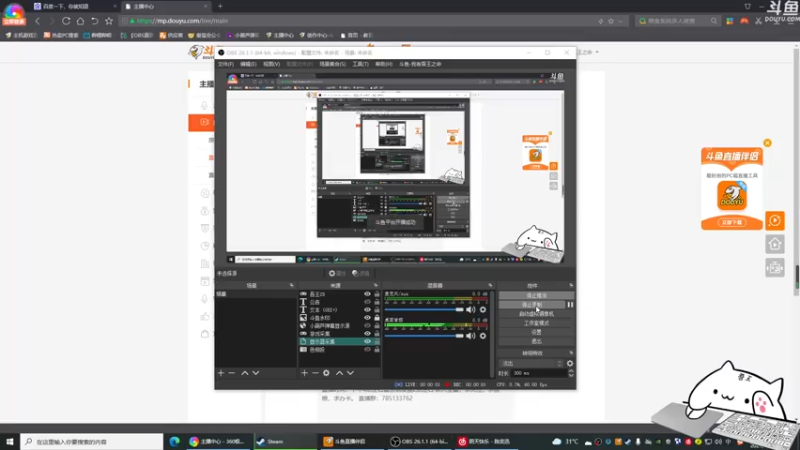Decrease 时长 duration with down stepper arrow
The width and height of the screenshot is (800, 450).
point(570,376)
